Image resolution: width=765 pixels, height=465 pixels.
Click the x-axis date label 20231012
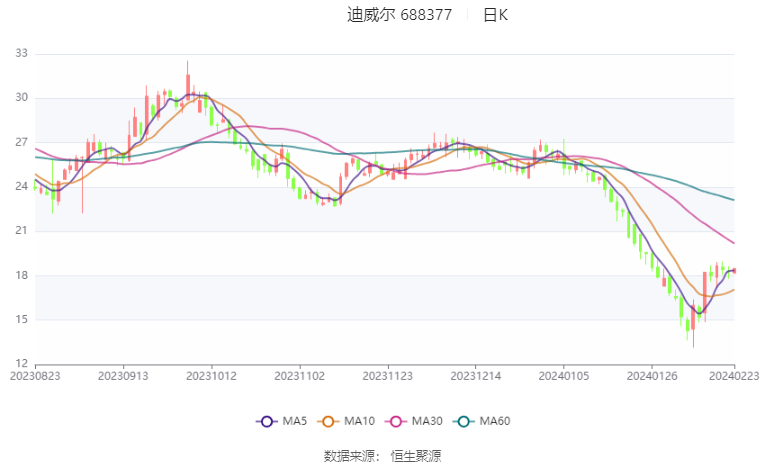(x=211, y=376)
